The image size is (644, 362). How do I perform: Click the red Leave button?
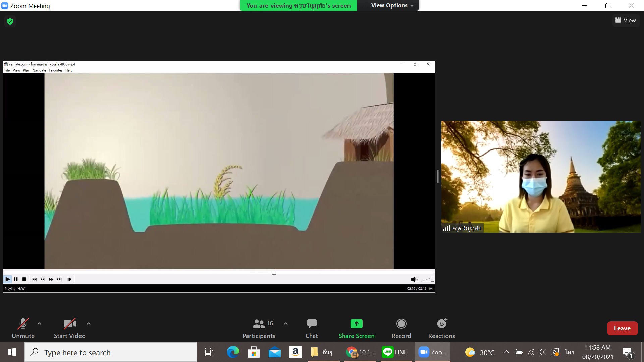coord(622,328)
